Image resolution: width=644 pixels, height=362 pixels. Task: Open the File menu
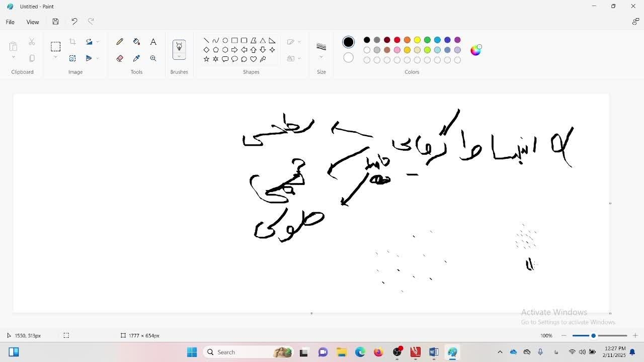click(10, 22)
